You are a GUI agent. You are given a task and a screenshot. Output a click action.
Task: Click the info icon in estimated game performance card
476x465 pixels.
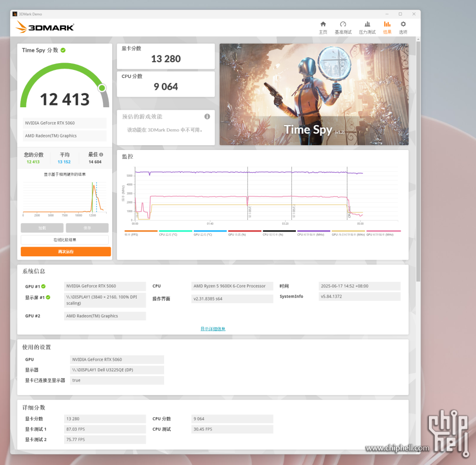click(x=207, y=116)
